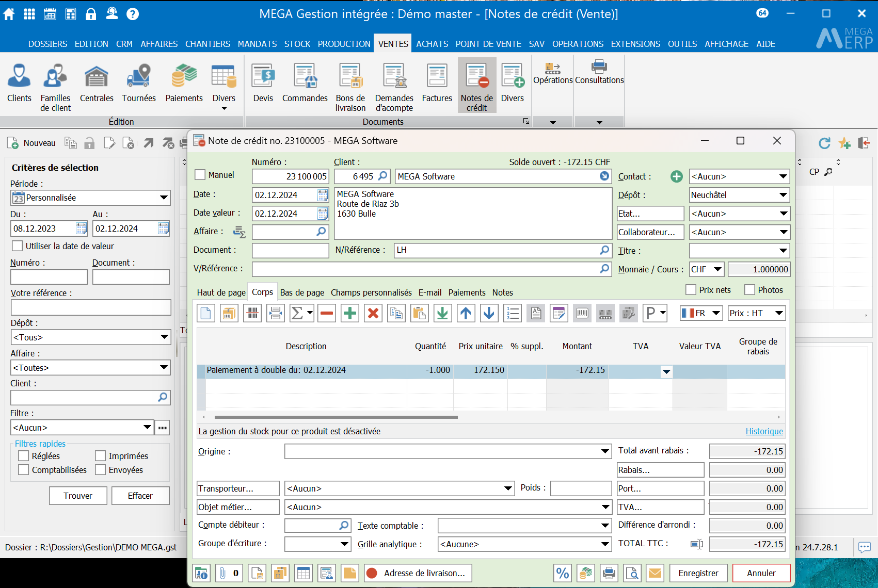Click the envelope e-mail icon at dialog bottom
This screenshot has height=588, width=878.
tap(655, 573)
